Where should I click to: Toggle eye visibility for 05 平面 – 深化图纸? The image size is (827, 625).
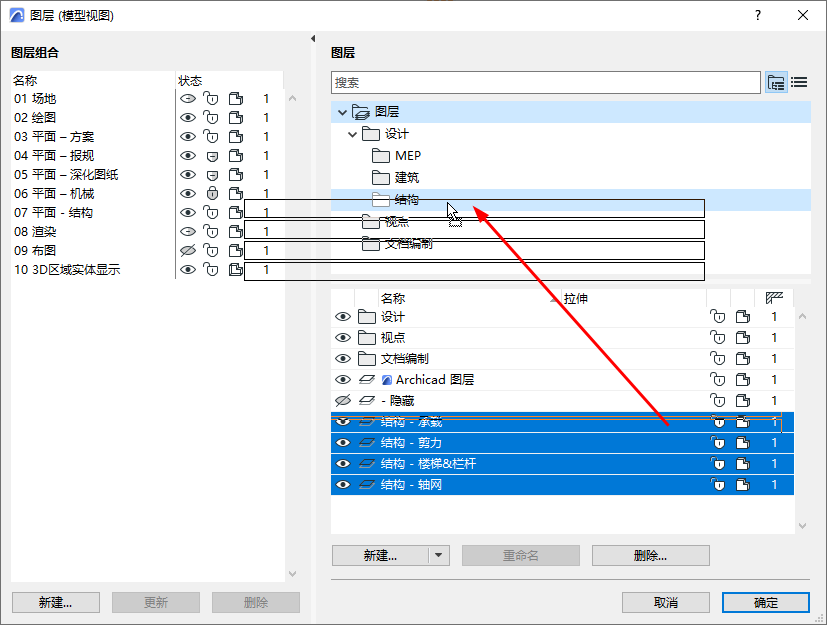pos(188,175)
